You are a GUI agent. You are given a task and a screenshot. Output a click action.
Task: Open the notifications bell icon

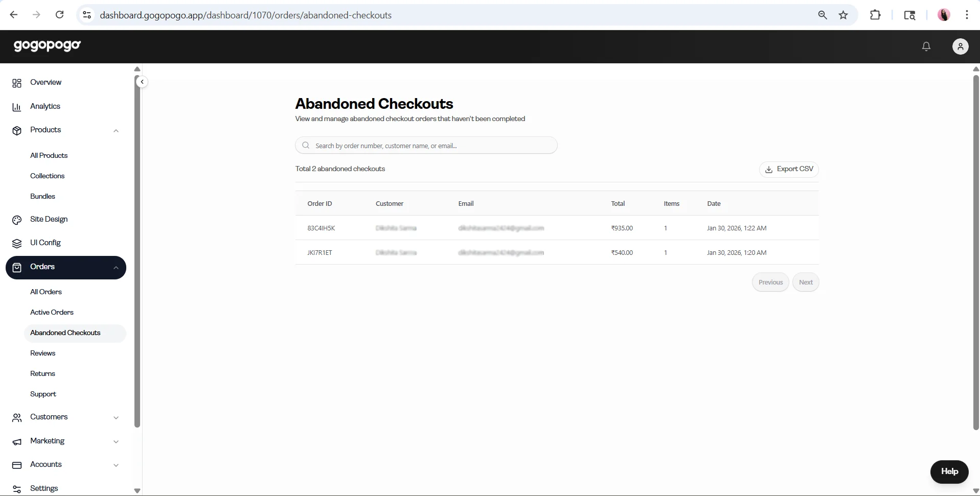(926, 46)
